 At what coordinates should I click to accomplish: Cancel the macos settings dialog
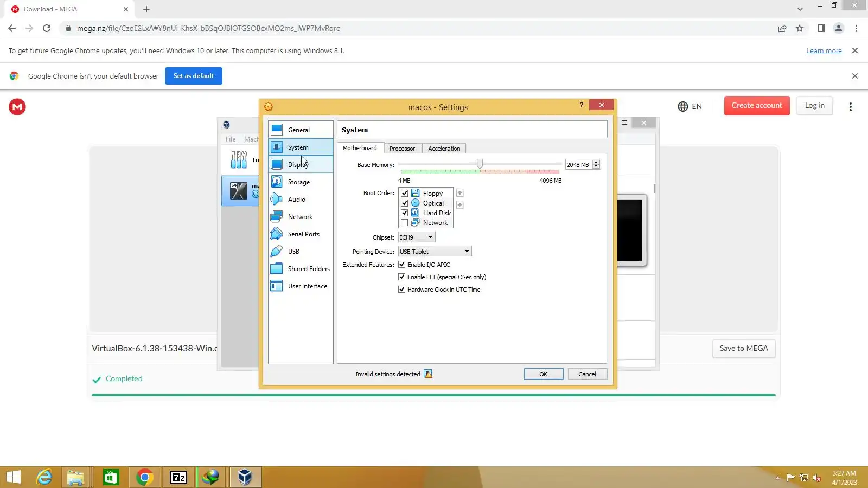point(588,374)
